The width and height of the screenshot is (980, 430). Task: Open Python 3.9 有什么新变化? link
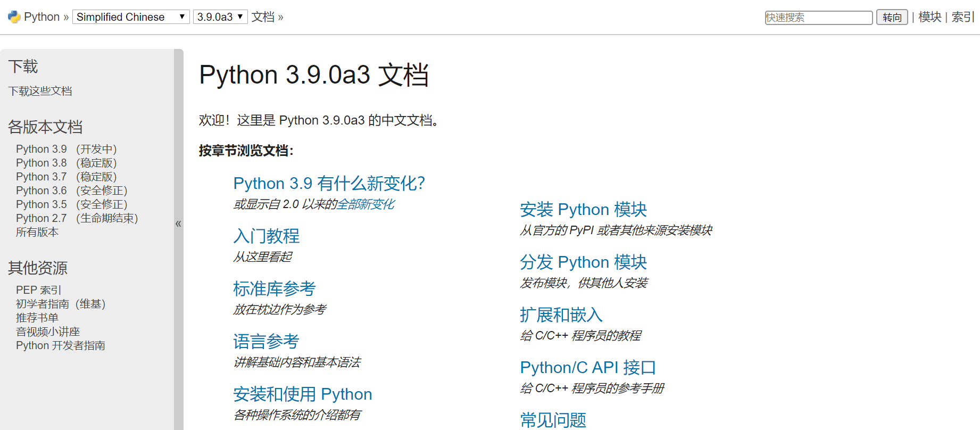(329, 183)
